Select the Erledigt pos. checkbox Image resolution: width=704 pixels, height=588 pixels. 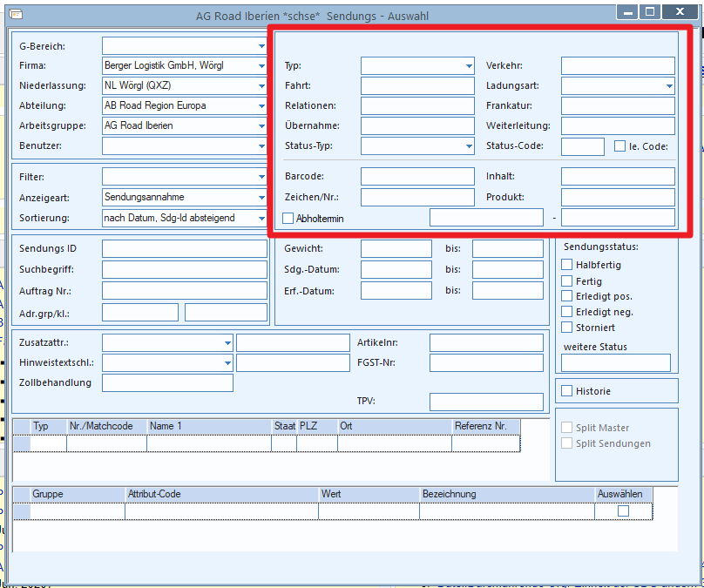[566, 296]
